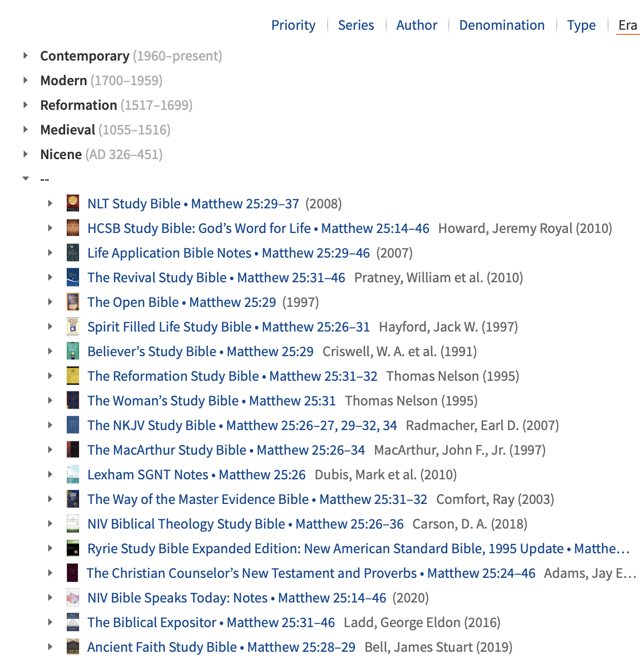Click Ancient Faith Study Bible cover icon

point(73,647)
